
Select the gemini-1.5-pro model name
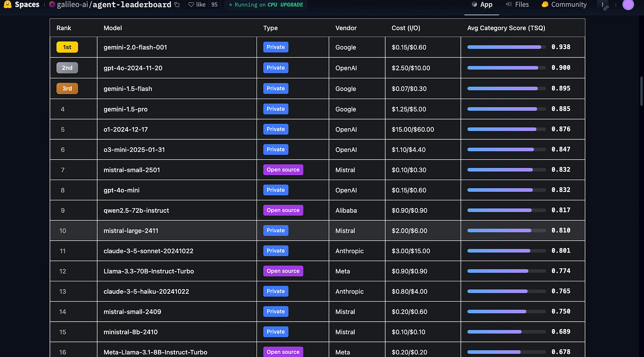pyautogui.click(x=126, y=109)
